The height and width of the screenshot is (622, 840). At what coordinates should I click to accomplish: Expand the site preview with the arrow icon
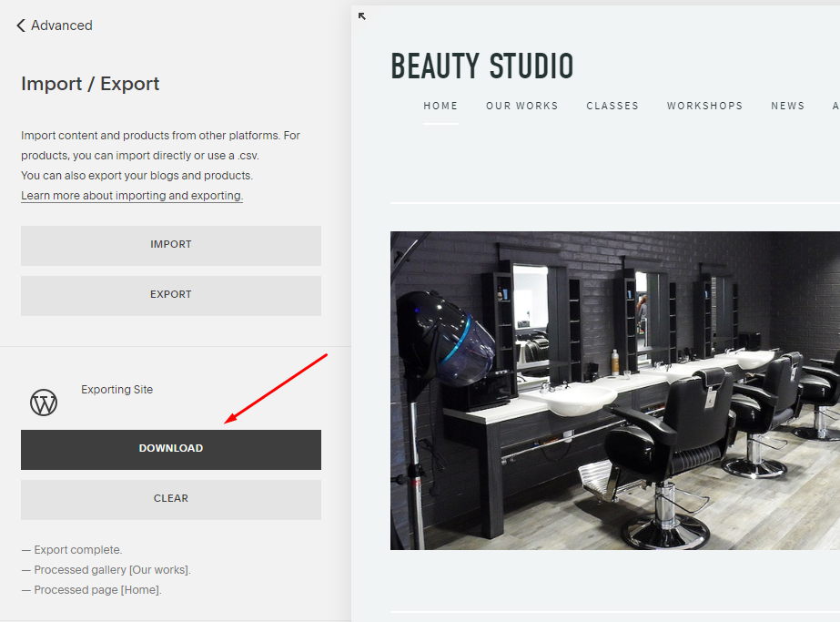(x=362, y=16)
